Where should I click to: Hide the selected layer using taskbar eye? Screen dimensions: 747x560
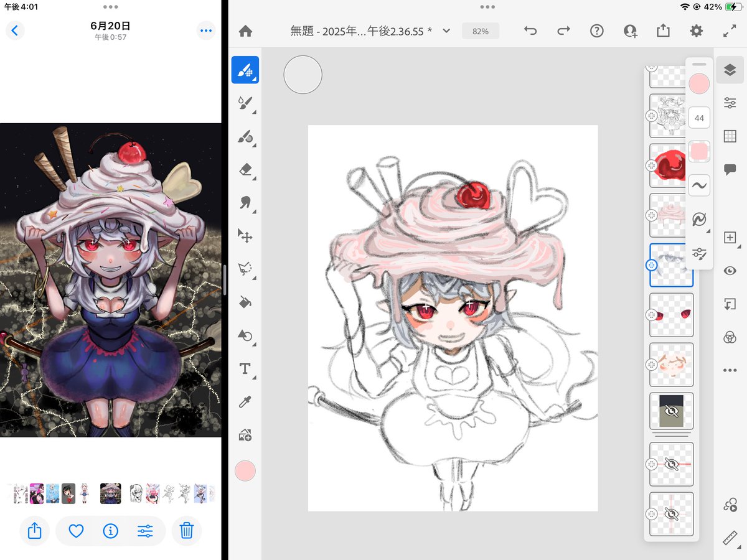(730, 271)
